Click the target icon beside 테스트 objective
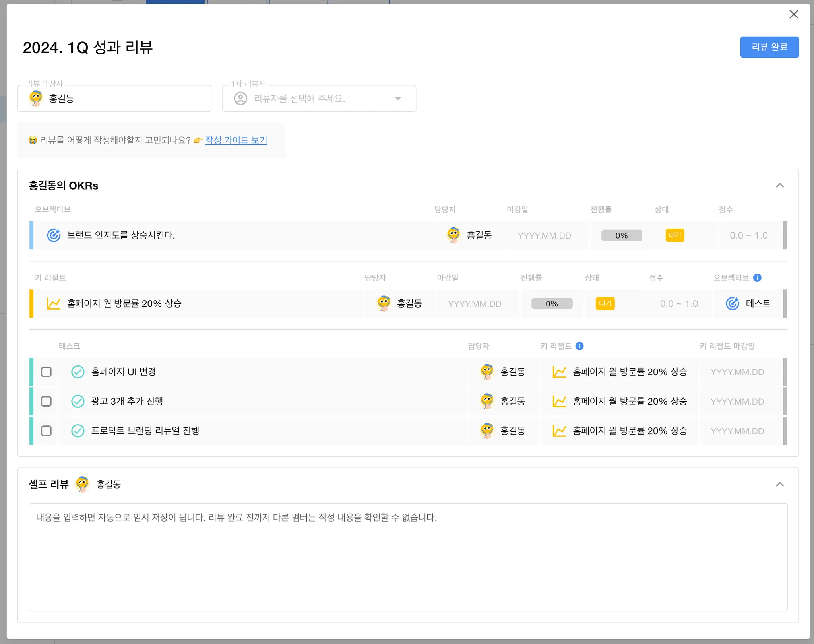Image resolution: width=814 pixels, height=644 pixels. click(x=733, y=304)
